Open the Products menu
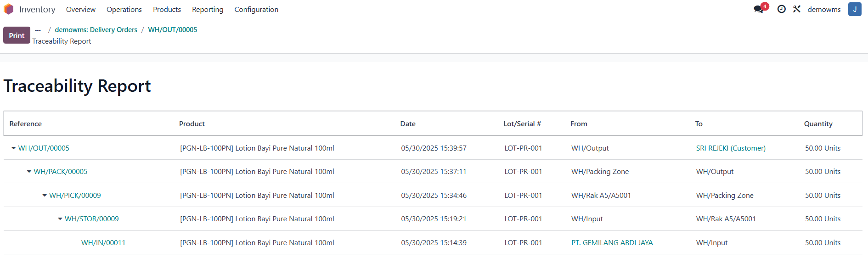This screenshot has width=868, height=258. (167, 9)
